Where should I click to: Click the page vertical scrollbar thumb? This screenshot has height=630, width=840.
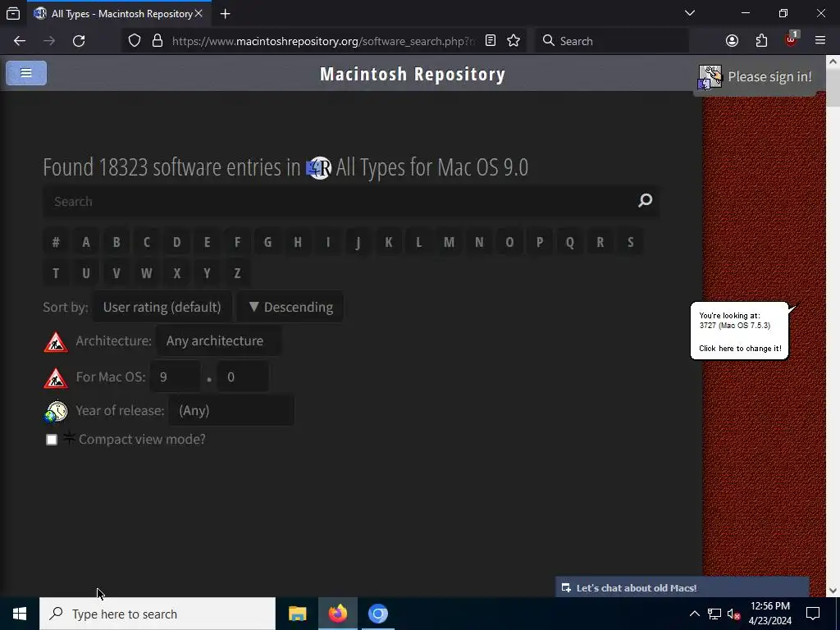(833, 88)
